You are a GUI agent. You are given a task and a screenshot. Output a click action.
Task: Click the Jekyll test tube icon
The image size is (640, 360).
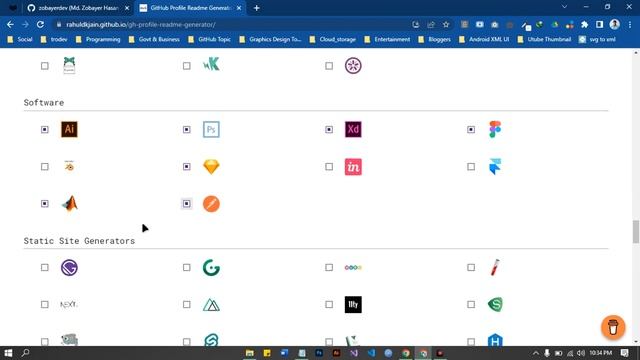coord(495,268)
